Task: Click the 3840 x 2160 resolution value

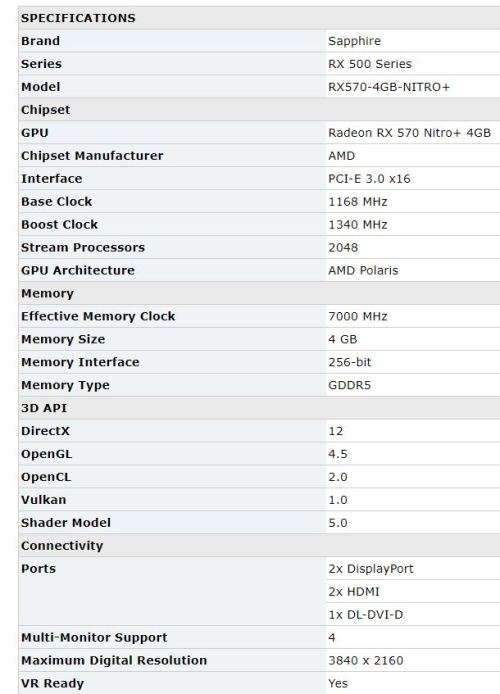Action: coord(366,661)
